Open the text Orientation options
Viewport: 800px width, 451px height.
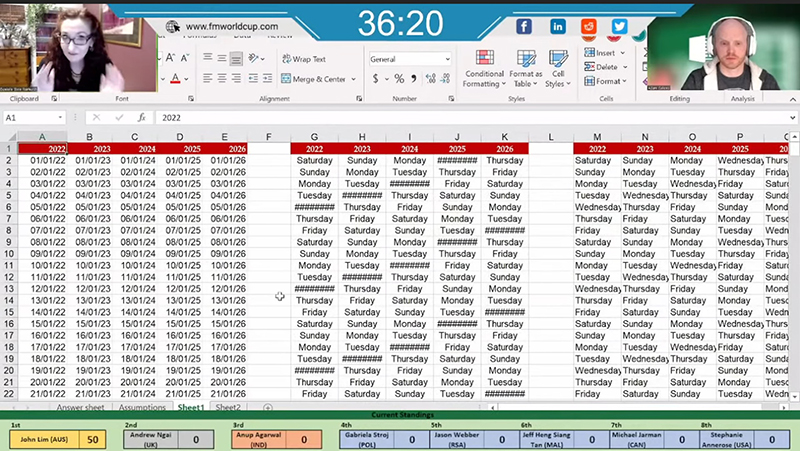click(x=256, y=58)
